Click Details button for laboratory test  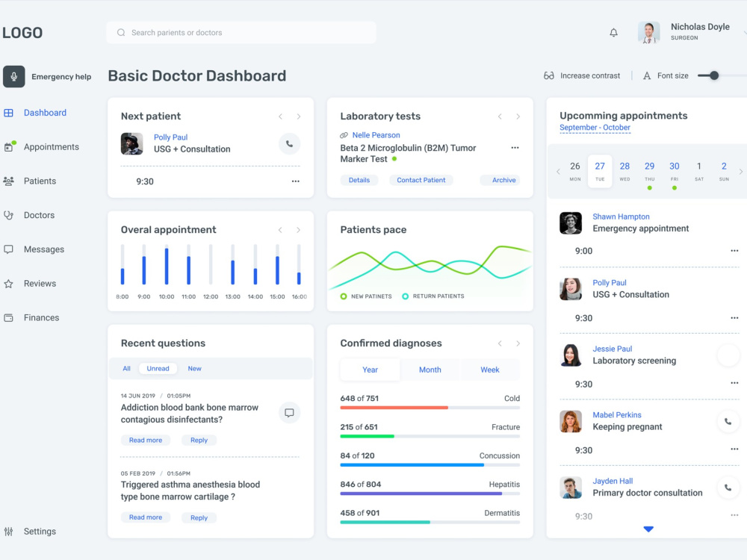[359, 180]
